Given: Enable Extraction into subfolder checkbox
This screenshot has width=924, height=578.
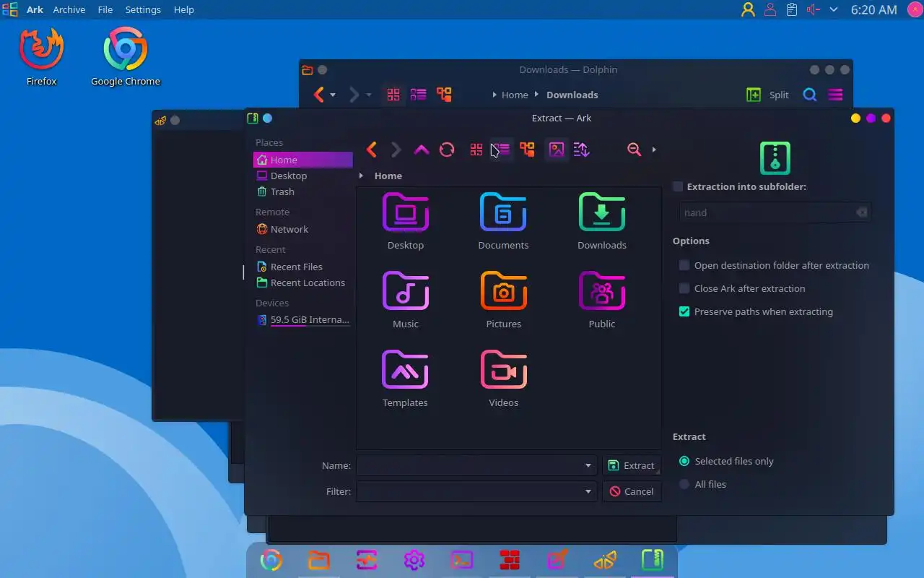Looking at the screenshot, I should pos(678,186).
